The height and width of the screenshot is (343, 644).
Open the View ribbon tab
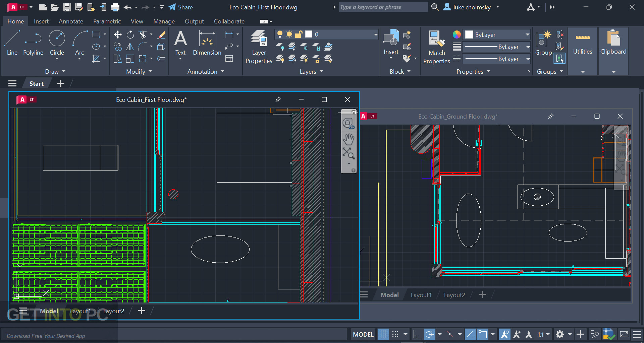pyautogui.click(x=137, y=21)
